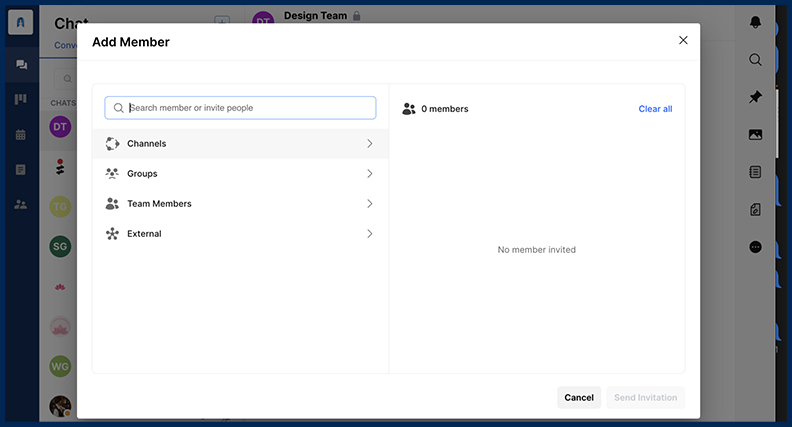Click the Cancel button
792x427 pixels.
(579, 397)
